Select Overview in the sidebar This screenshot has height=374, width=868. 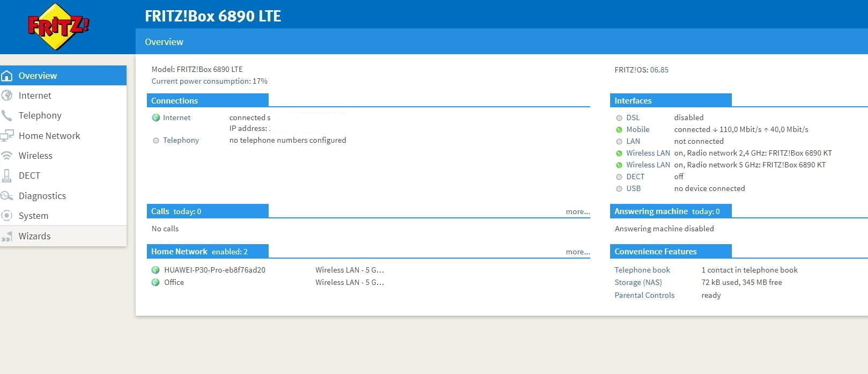[38, 76]
